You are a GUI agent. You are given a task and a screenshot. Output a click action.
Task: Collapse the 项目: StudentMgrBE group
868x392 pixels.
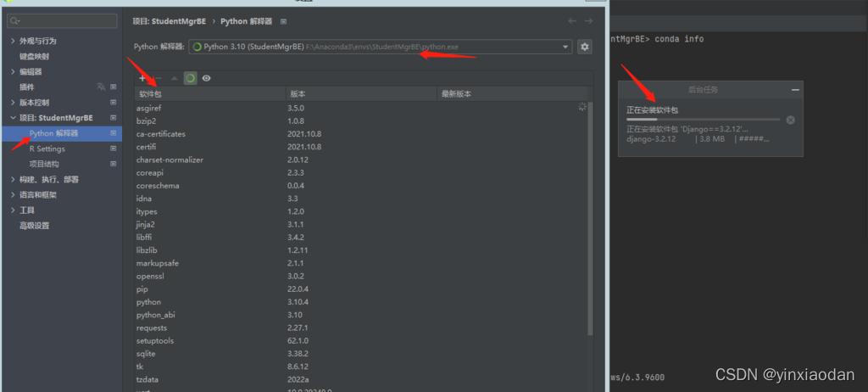13,118
